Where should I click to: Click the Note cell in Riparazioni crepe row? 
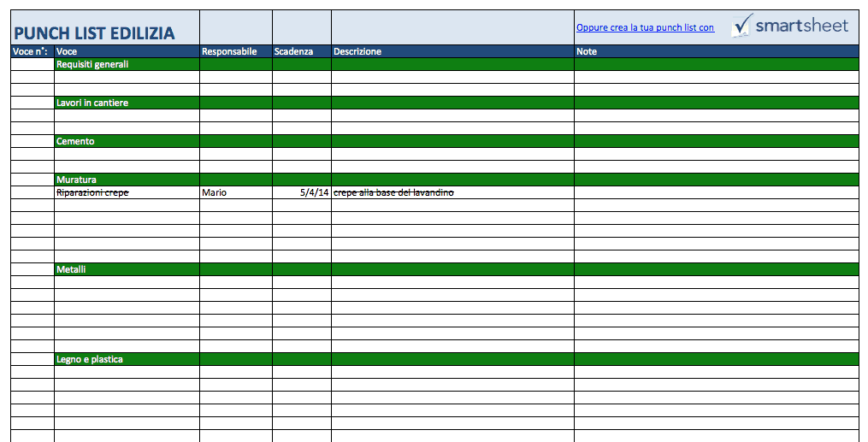(716, 192)
